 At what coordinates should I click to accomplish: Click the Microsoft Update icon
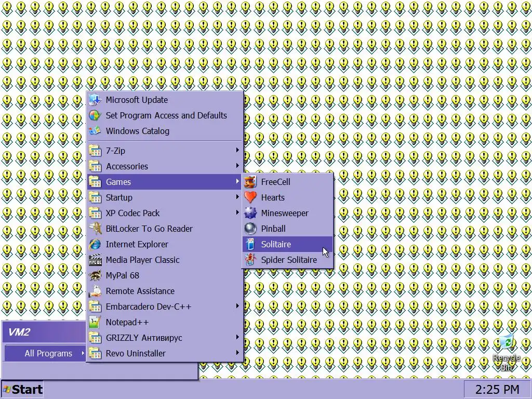pos(95,100)
